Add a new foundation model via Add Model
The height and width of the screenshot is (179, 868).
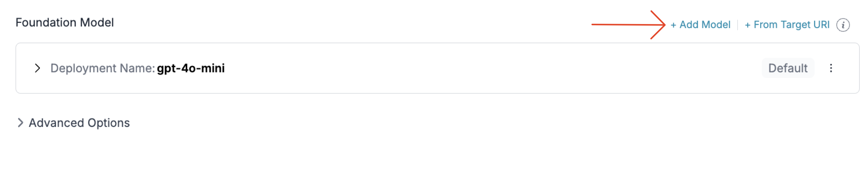coord(700,25)
